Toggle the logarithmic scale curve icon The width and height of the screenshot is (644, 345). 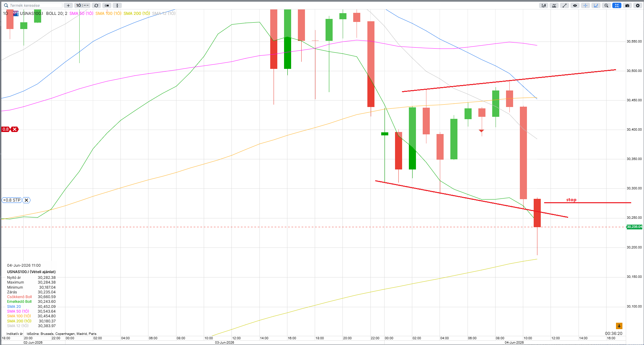596,5
